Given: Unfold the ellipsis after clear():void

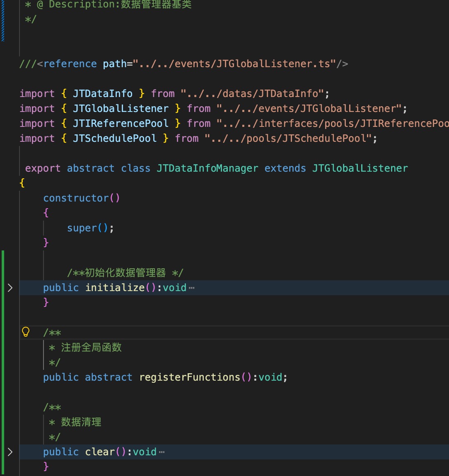Looking at the screenshot, I should tap(162, 452).
